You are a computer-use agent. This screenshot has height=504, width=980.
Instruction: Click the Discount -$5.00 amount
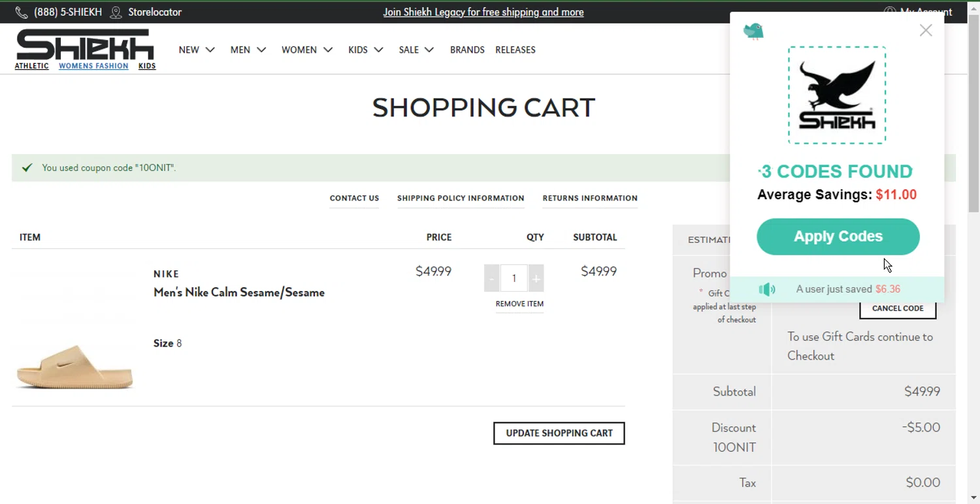click(x=921, y=428)
